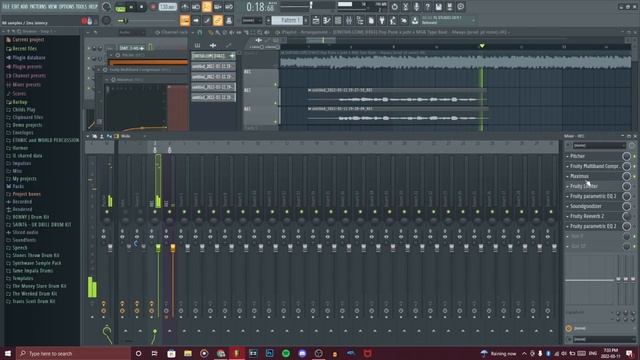
Task: Open Spotify from the taskbar
Action: [286, 353]
